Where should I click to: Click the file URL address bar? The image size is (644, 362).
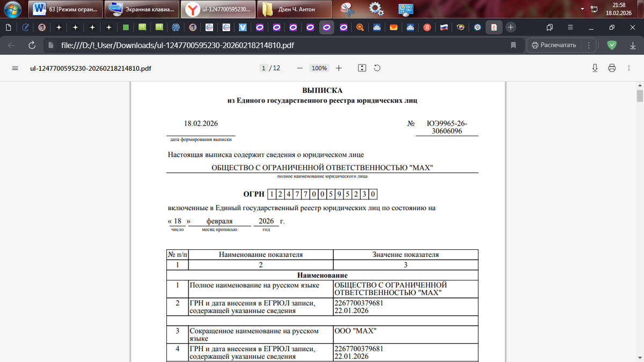pyautogui.click(x=177, y=45)
